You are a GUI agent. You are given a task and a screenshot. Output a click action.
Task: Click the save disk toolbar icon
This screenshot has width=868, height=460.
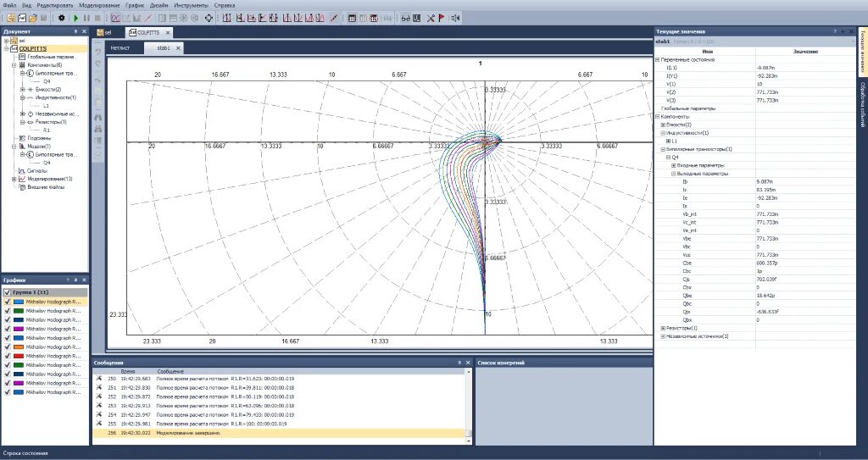click(x=44, y=19)
